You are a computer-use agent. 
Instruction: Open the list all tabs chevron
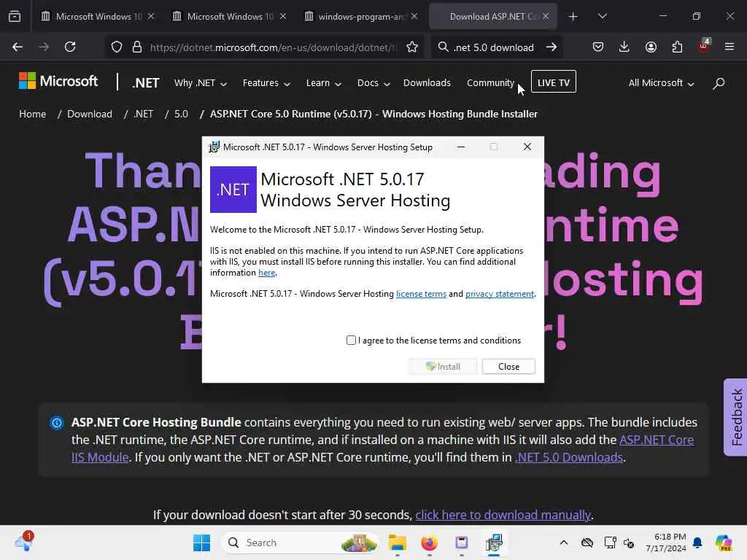(602, 17)
